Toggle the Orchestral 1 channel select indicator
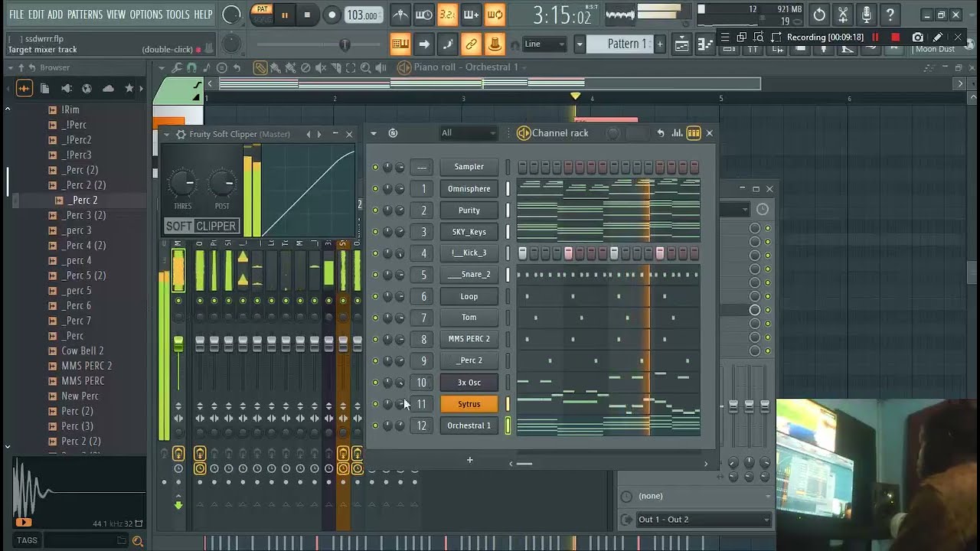 pyautogui.click(x=508, y=425)
